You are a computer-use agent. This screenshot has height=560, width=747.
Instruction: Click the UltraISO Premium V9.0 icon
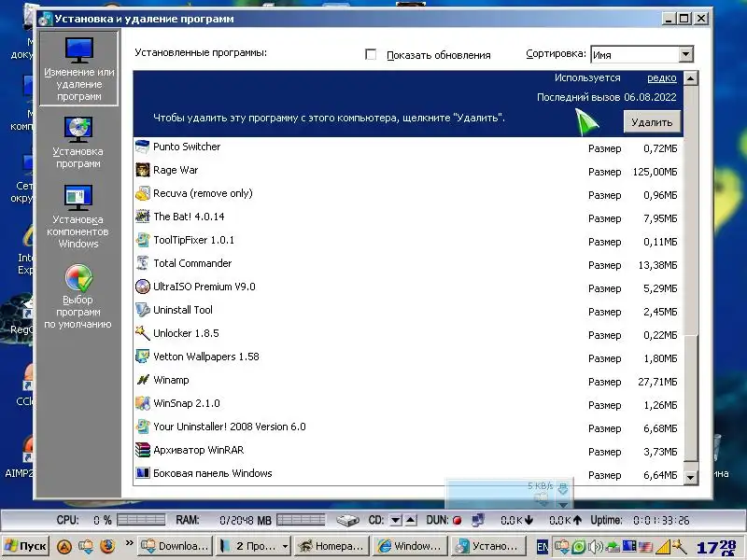tap(143, 287)
